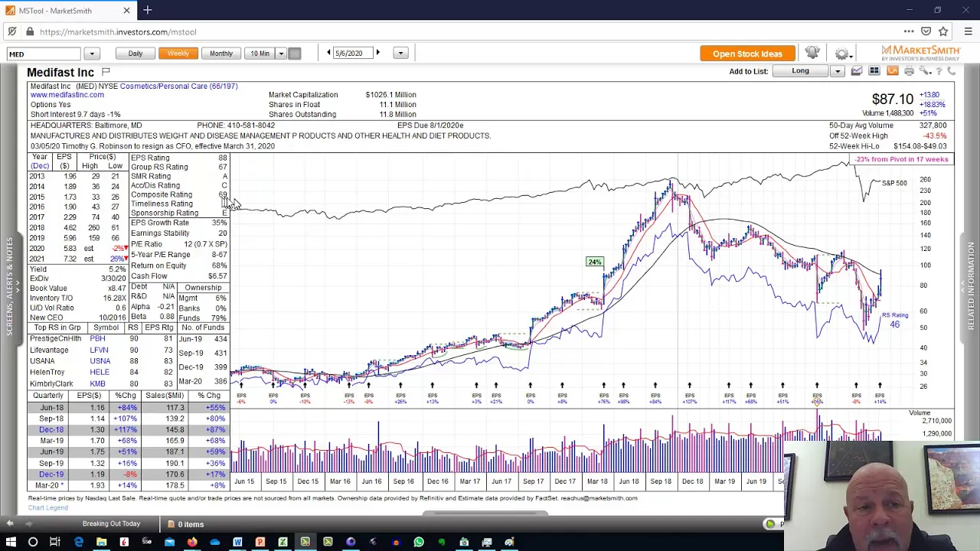Click the EPS Rating value 88
The height and width of the screenshot is (551, 980).
click(x=222, y=158)
